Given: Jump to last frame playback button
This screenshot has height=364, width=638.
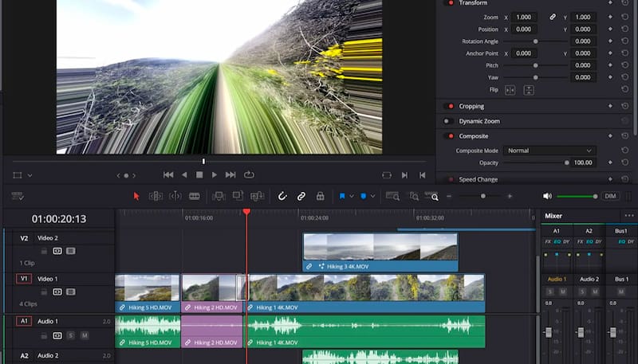Looking at the screenshot, I should (230, 174).
